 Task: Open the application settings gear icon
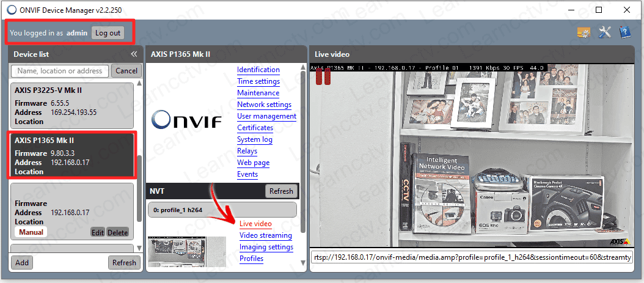(x=584, y=32)
